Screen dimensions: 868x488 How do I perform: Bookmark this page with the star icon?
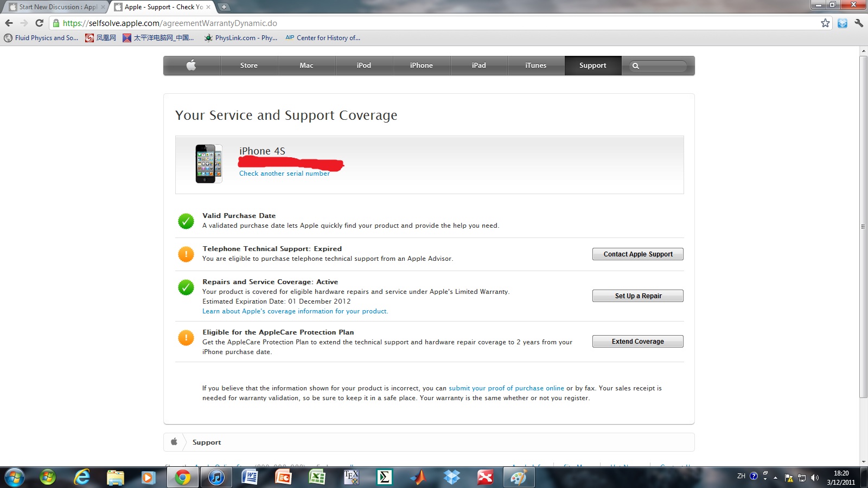[825, 23]
